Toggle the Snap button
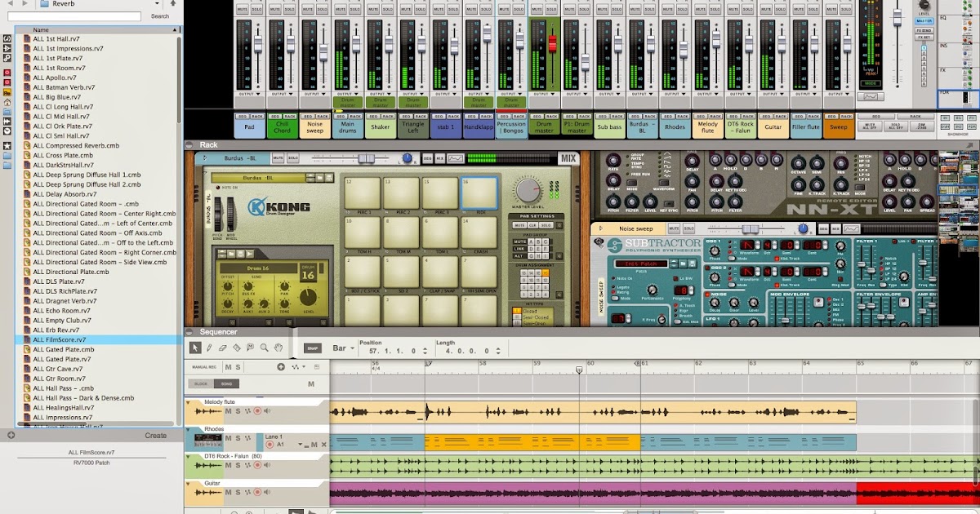The height and width of the screenshot is (514, 980). tap(312, 348)
